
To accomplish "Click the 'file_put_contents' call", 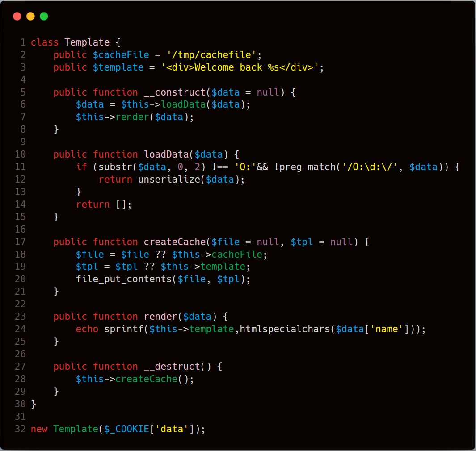I will [124, 279].
